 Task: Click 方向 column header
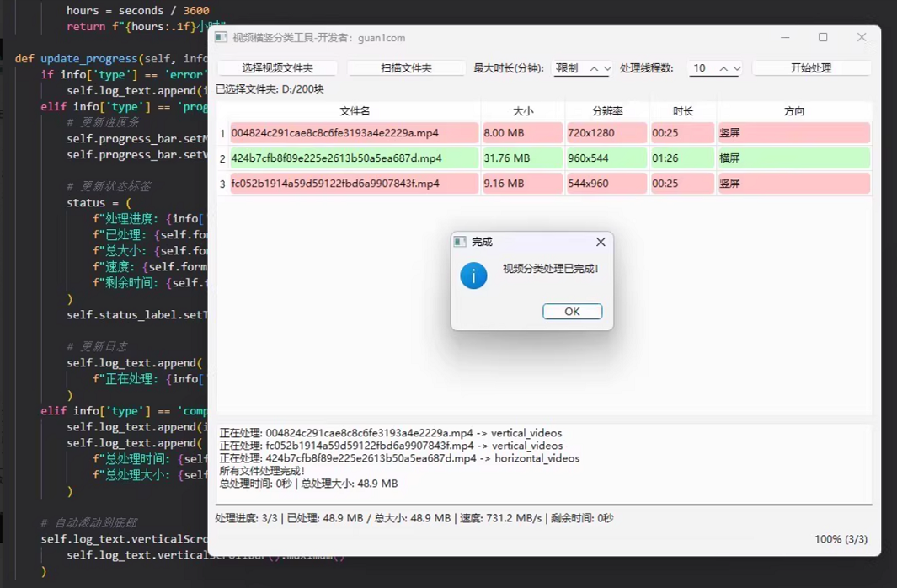pos(794,111)
